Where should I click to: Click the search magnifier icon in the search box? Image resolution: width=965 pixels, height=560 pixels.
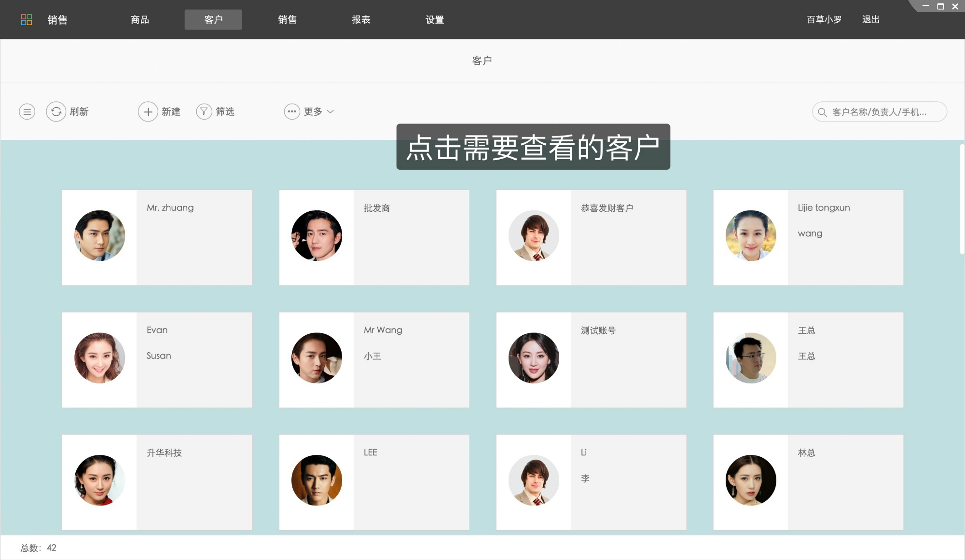point(822,111)
